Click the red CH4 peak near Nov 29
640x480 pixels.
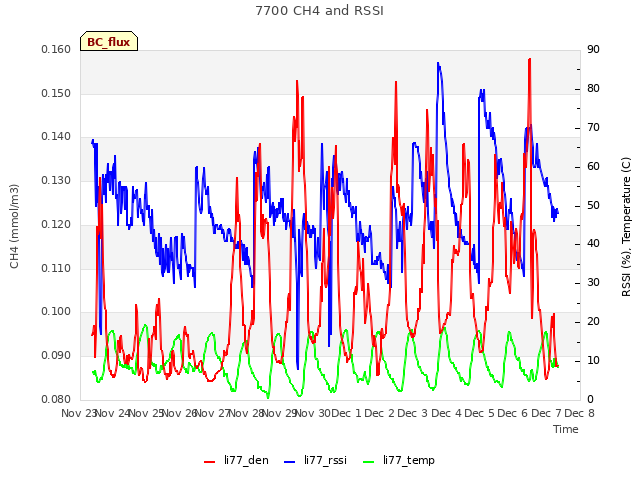pos(297,81)
